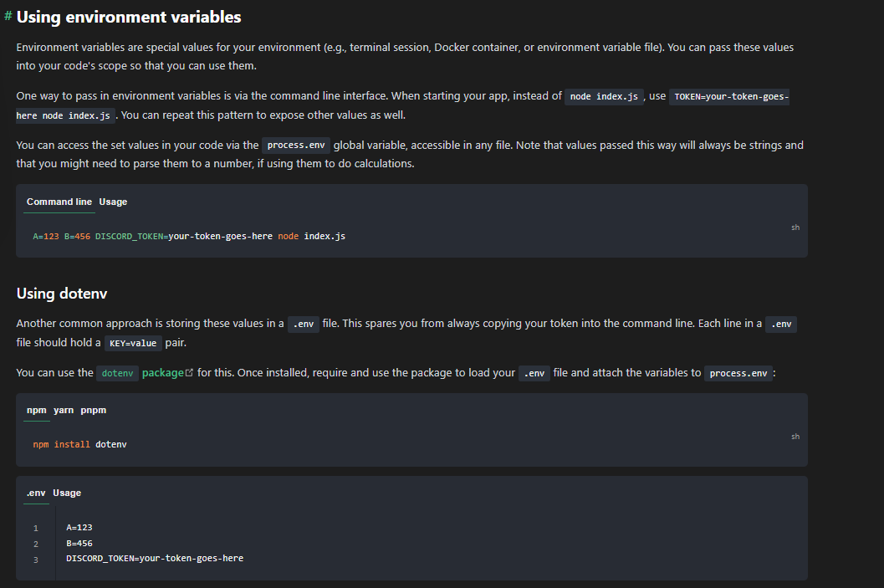Select the Usage tab in the .env block
Viewport: 884px width, 588px height.
(67, 492)
